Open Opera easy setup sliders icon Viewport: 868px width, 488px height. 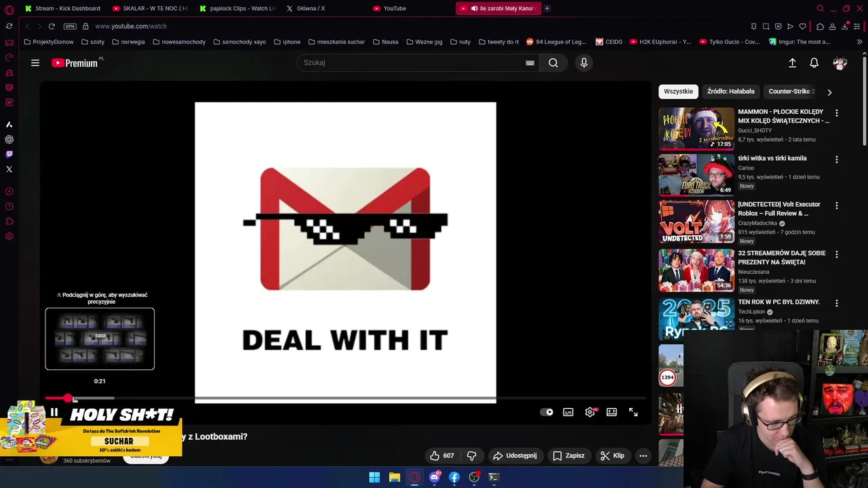pyautogui.click(x=857, y=26)
